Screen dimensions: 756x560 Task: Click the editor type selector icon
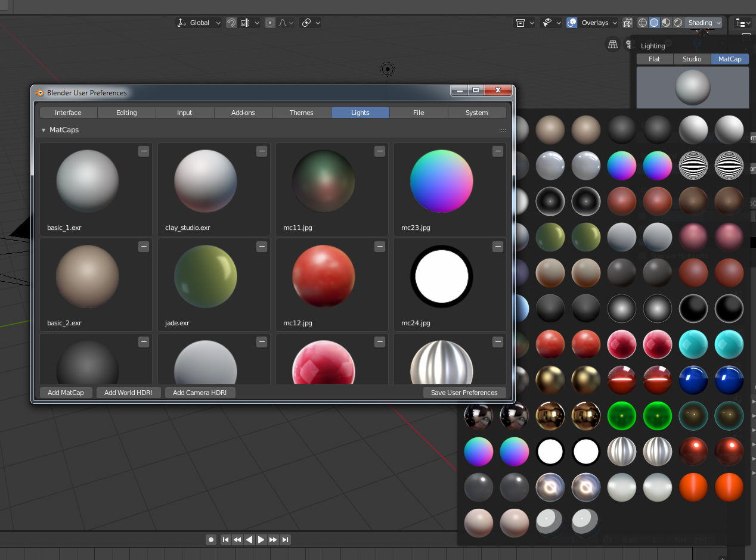tap(742, 23)
